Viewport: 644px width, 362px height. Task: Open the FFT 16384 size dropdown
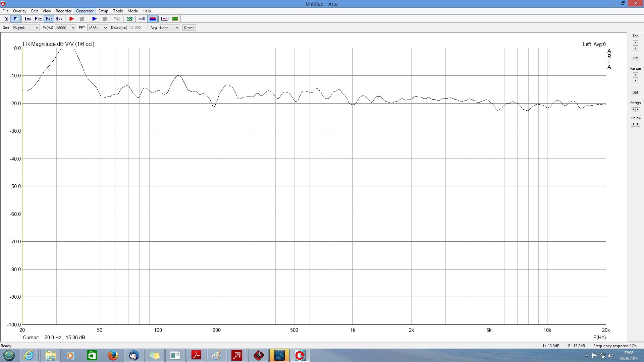click(98, 28)
